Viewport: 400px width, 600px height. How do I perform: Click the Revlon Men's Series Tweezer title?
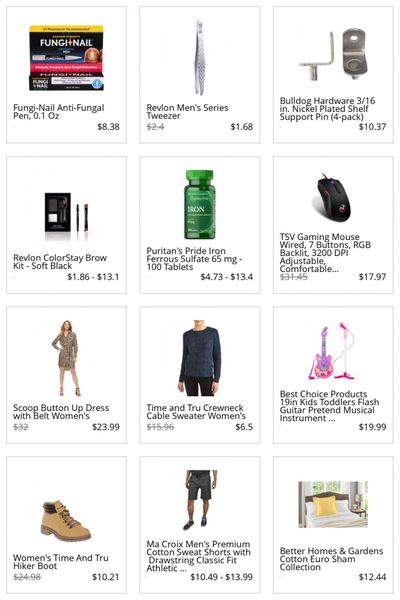coord(187,112)
